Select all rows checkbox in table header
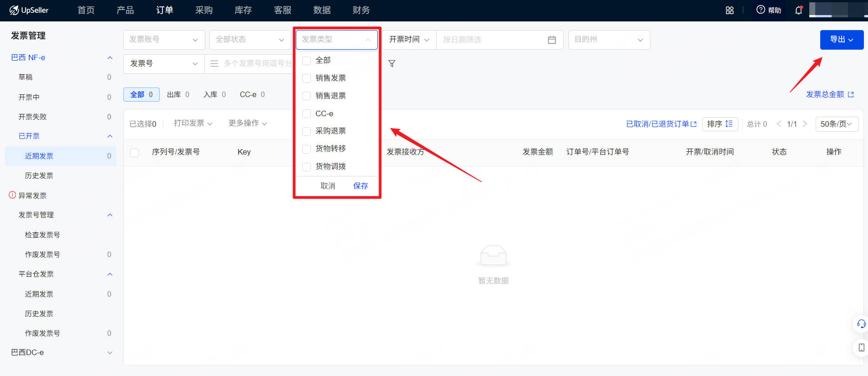868x376 pixels. (x=135, y=153)
